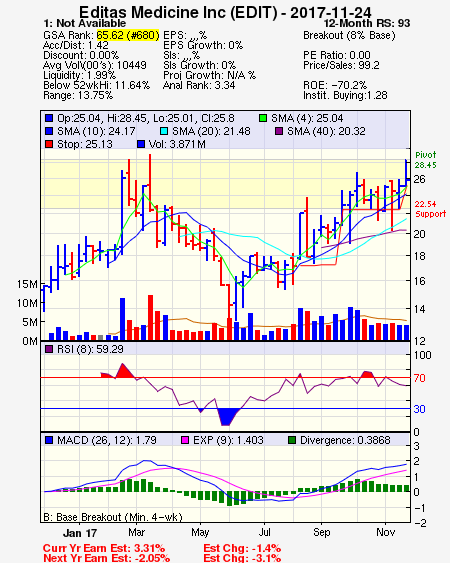This screenshot has height=563, width=450.
Task: Click the Est Chg: -1.4% text
Action: (242, 548)
